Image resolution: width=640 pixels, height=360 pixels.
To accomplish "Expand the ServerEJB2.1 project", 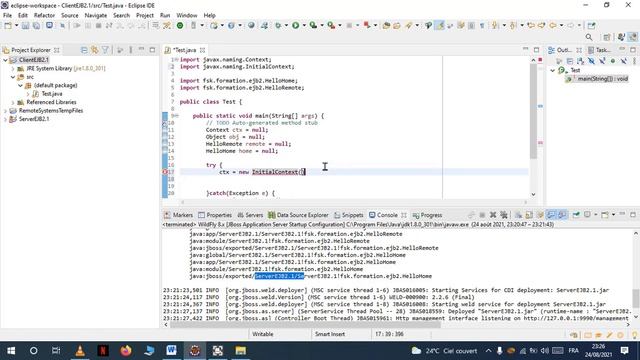I will pos(5,119).
